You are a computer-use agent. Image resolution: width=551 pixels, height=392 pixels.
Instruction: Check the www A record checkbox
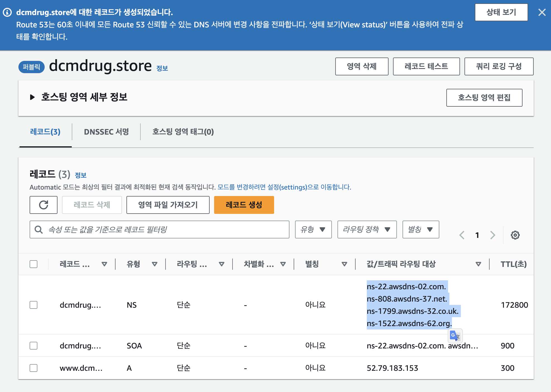[33, 368]
